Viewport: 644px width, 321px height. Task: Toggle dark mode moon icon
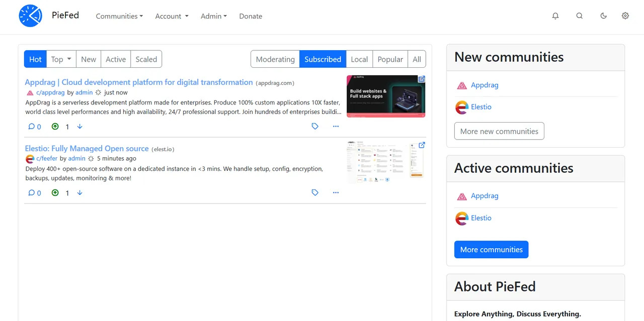(x=604, y=16)
